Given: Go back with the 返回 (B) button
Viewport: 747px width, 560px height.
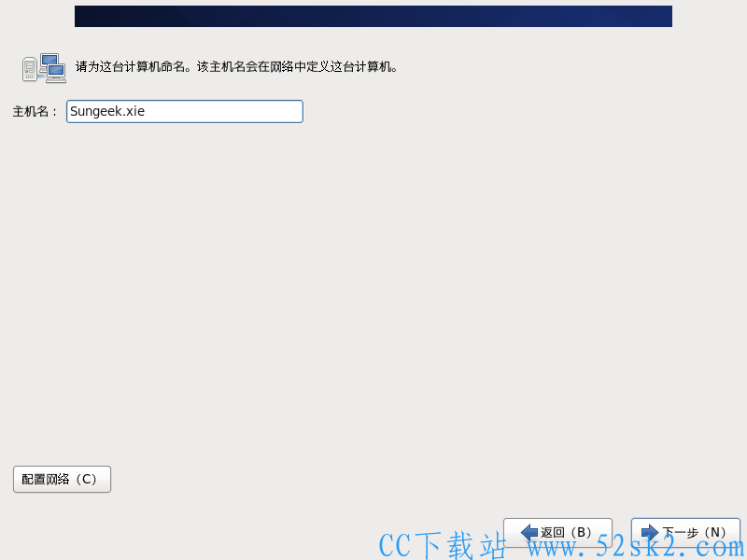Looking at the screenshot, I should (x=557, y=532).
